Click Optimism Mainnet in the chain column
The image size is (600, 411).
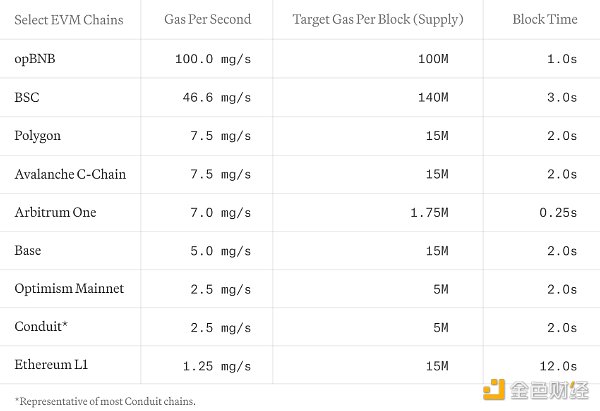[69, 288]
